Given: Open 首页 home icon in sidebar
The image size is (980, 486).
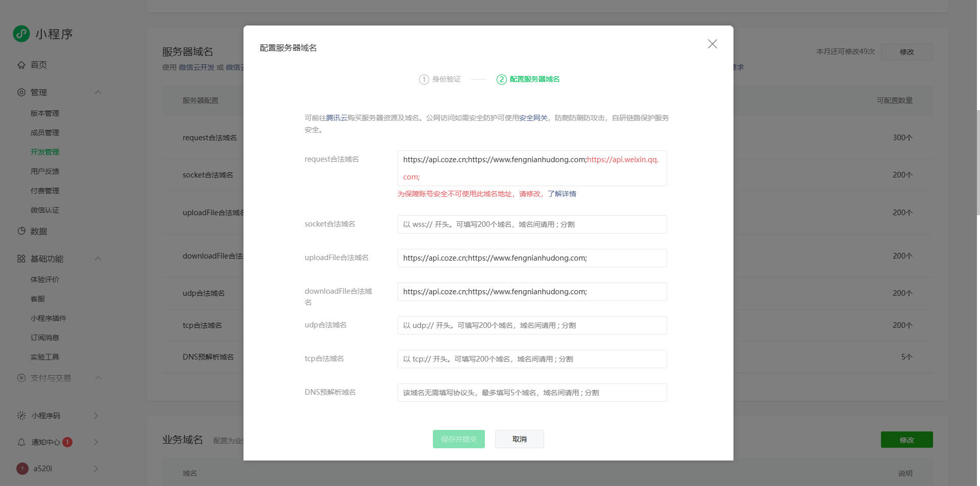Looking at the screenshot, I should (21, 65).
